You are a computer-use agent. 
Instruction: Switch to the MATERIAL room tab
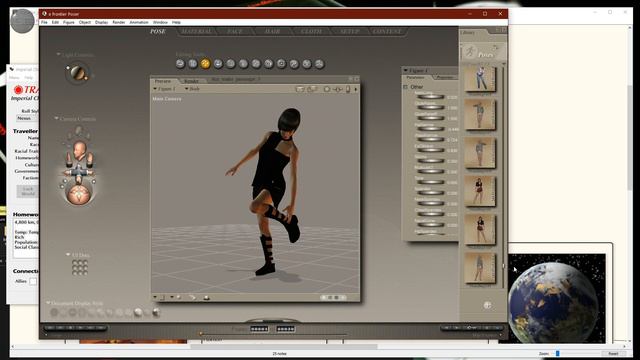pyautogui.click(x=197, y=31)
